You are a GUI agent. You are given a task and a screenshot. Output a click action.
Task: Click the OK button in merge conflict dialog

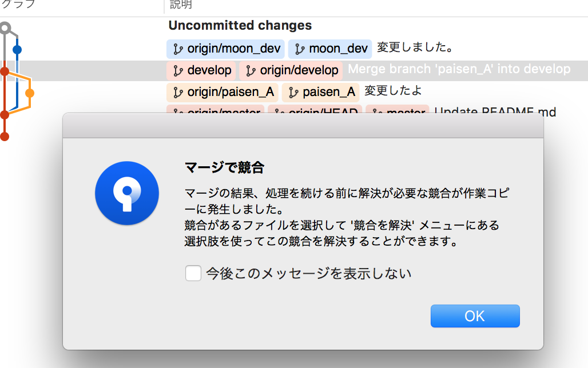pos(475,316)
